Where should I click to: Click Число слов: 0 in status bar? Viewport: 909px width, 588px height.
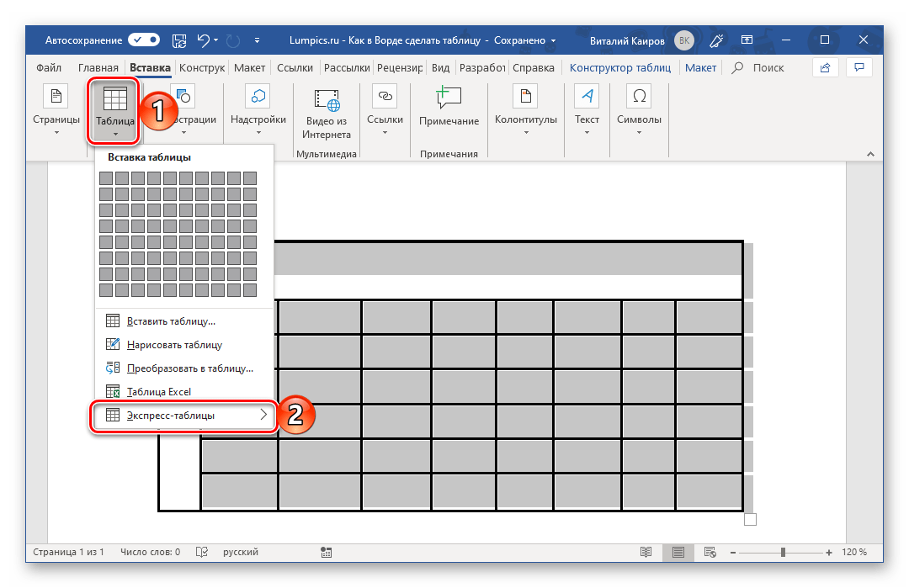pyautogui.click(x=150, y=552)
